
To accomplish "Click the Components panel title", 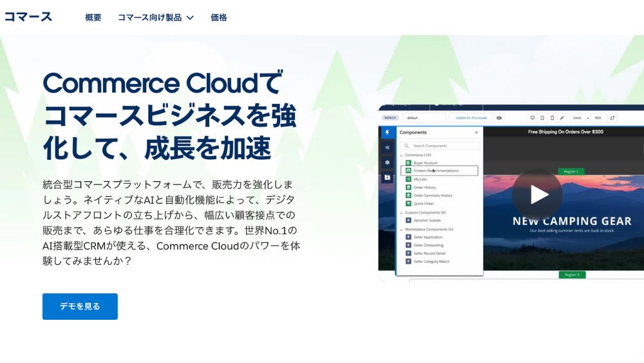I will [413, 132].
